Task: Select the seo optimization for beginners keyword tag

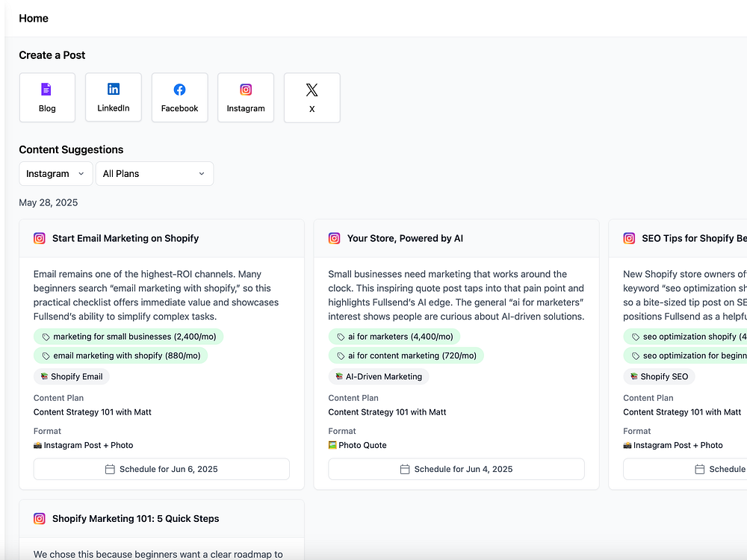Action: point(685,355)
